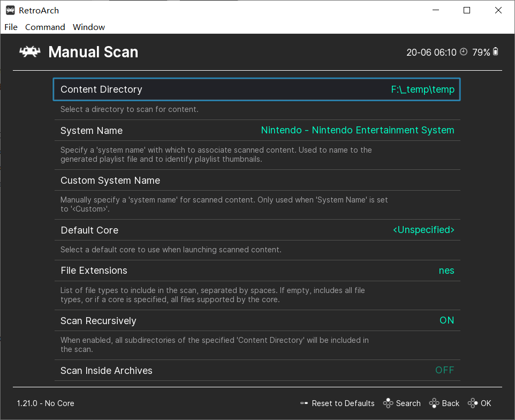This screenshot has width=515, height=420.
Task: Select the Content Directory row label
Action: (101, 89)
